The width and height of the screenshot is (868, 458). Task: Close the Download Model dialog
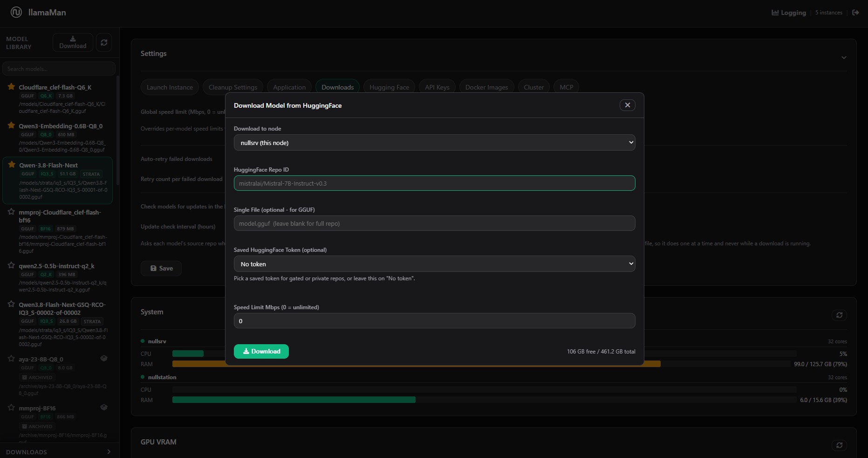[x=627, y=105]
